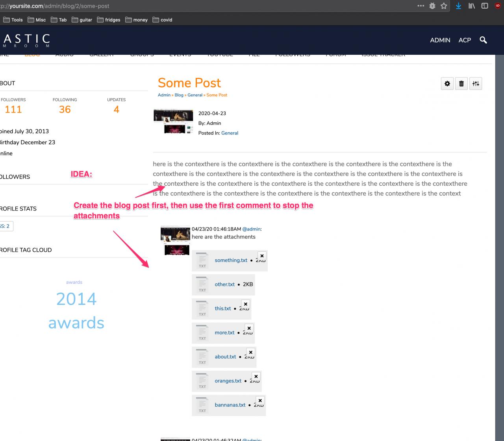Open the browser downloads arrow
This screenshot has height=441, width=504.
point(458,6)
